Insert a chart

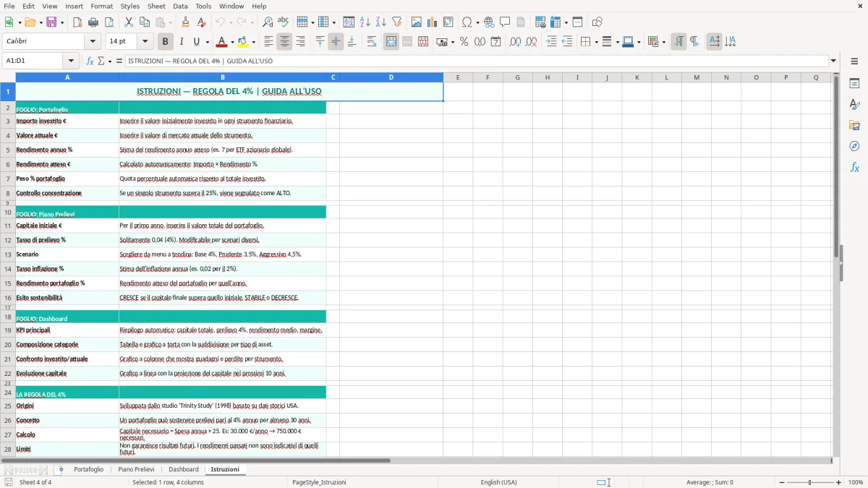[433, 22]
